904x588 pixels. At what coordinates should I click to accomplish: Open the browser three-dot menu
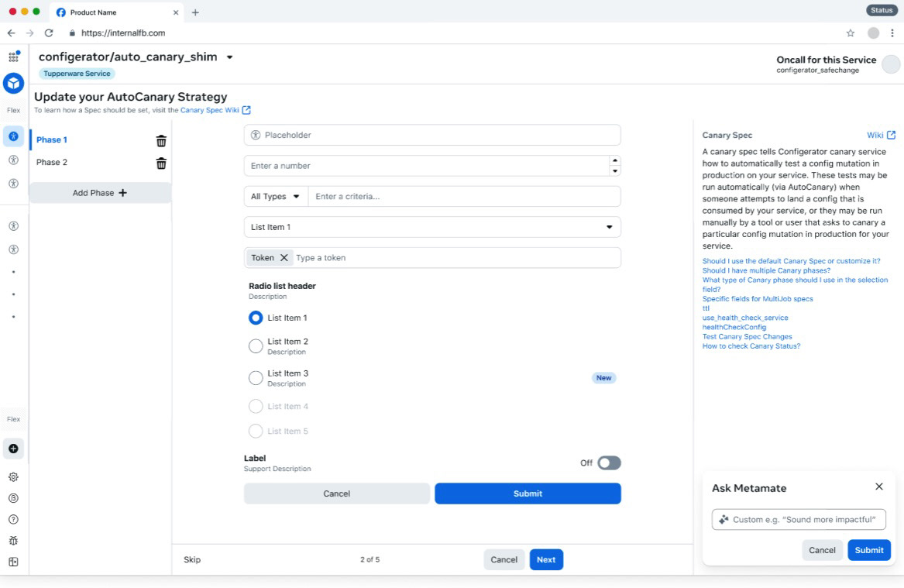click(892, 33)
